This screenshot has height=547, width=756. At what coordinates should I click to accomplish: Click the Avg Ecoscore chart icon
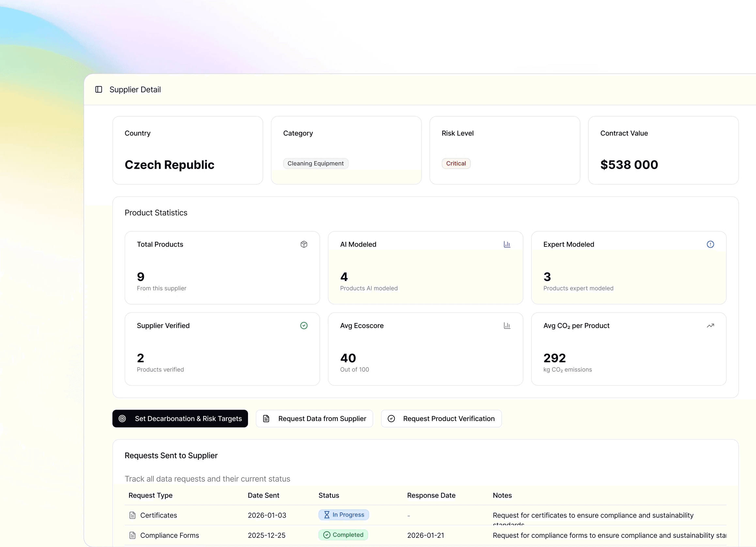507,326
